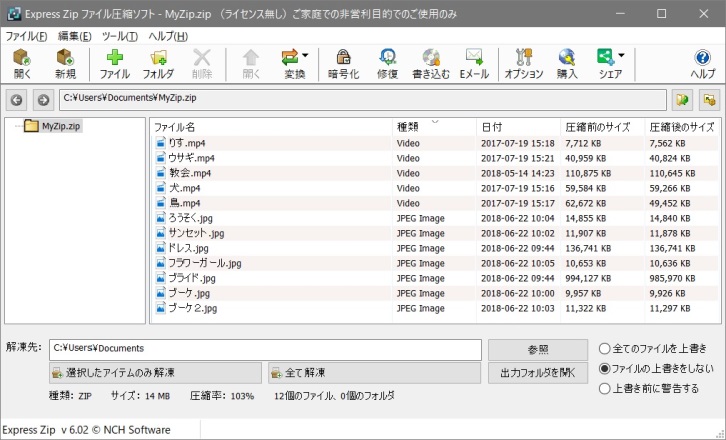Click the 全て解凍 button

pyautogui.click(x=374, y=373)
